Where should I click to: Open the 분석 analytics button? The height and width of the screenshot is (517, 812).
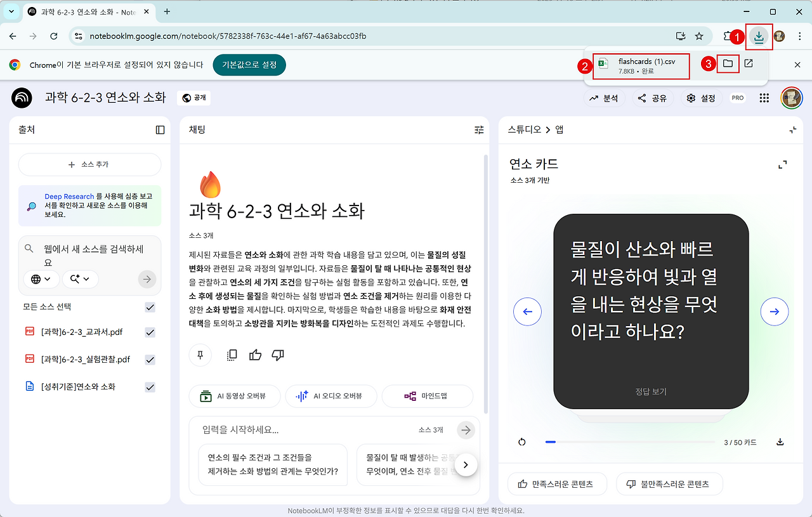(x=604, y=98)
